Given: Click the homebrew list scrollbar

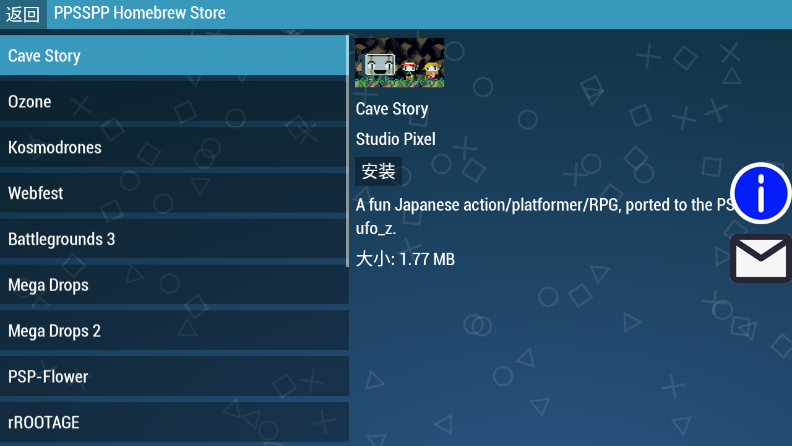Looking at the screenshot, I should tap(348, 151).
